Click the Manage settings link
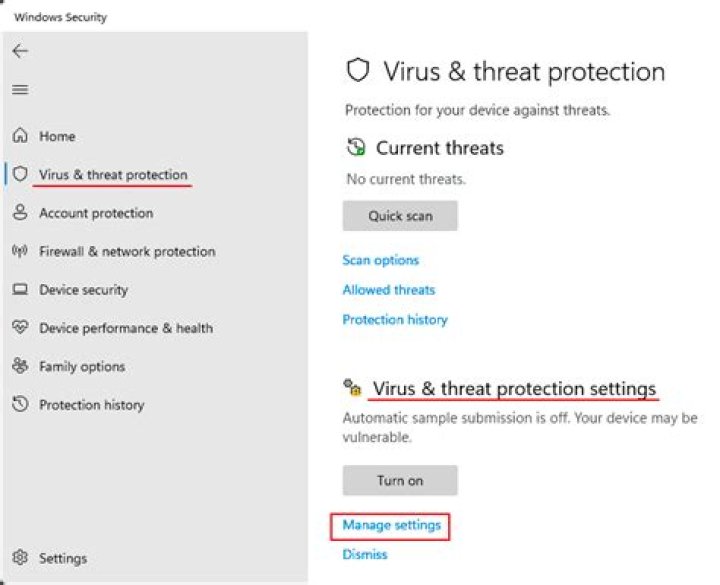Screen dimensions: 720x585 tap(391, 525)
